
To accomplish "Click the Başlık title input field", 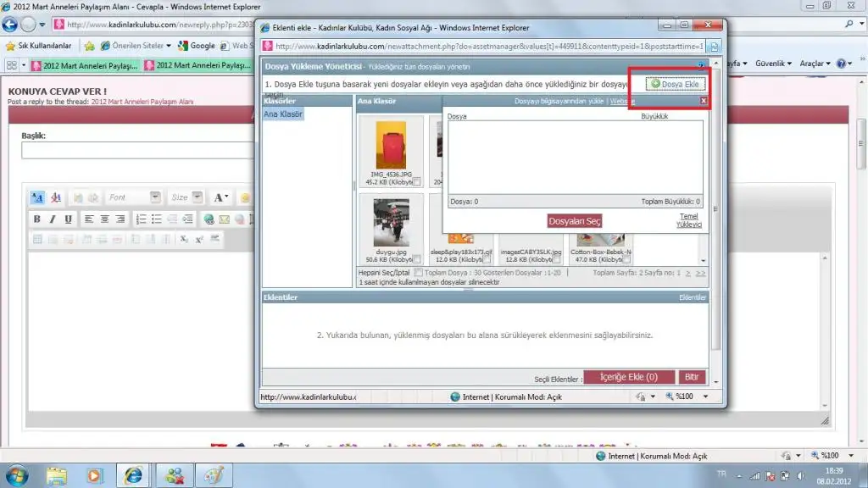I will 137,151.
